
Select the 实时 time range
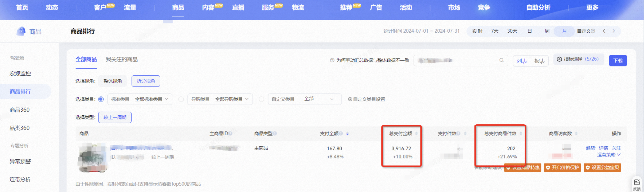point(477,31)
